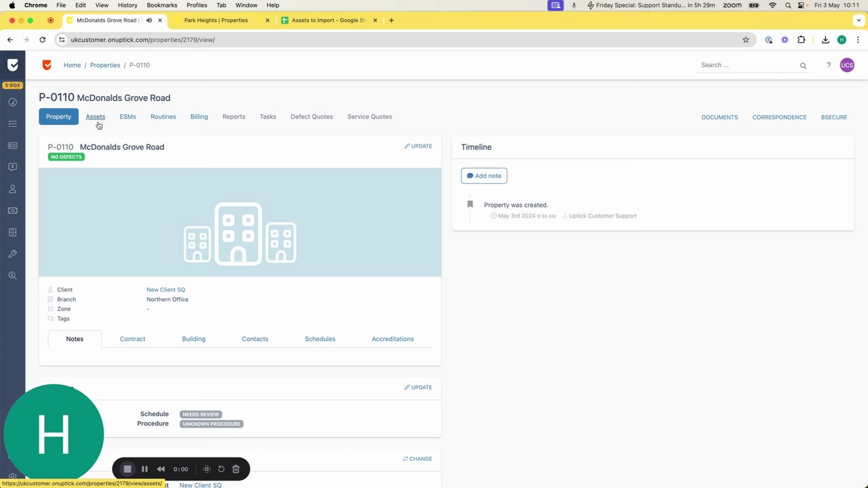868x488 pixels.
Task: Open the Tasks tab
Action: [268, 117]
